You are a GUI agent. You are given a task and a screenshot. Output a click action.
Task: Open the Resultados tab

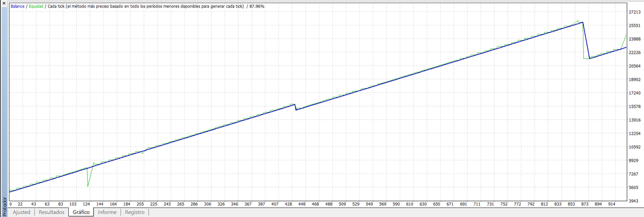coord(51,212)
